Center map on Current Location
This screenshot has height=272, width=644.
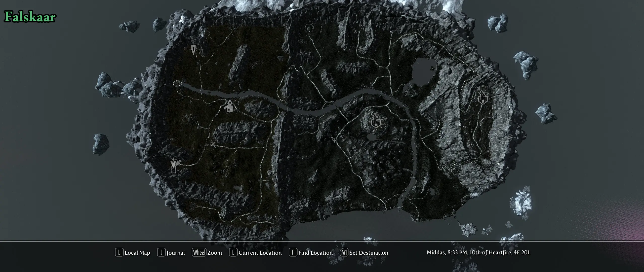[x=260, y=253]
